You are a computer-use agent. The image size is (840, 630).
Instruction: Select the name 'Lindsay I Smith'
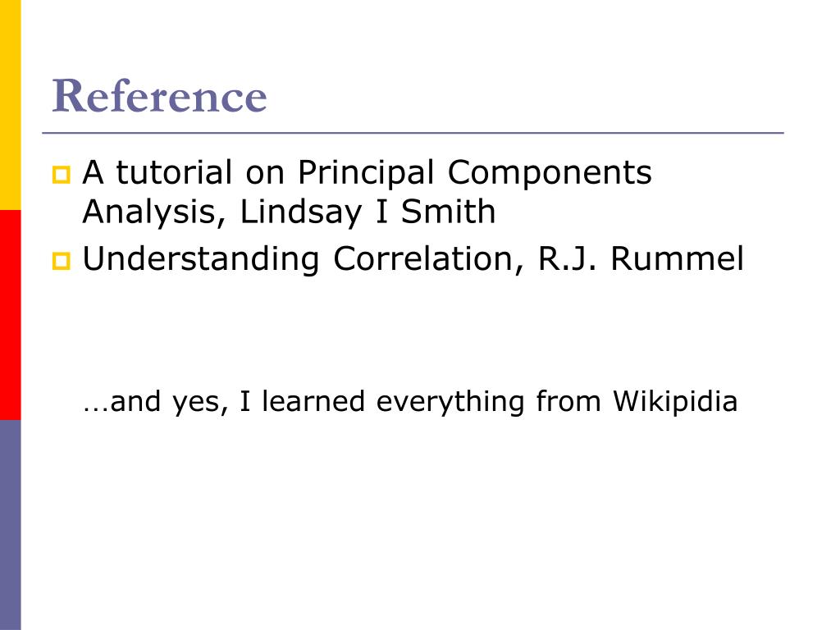pyautogui.click(x=367, y=212)
